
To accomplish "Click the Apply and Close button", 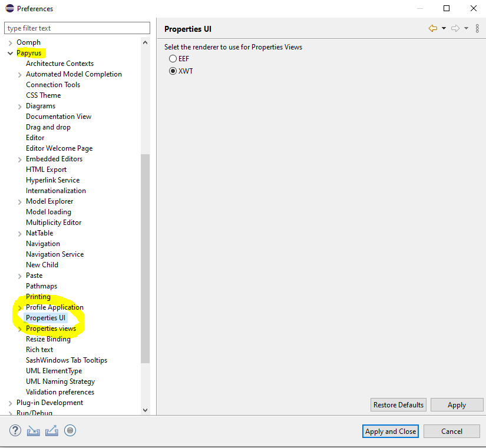I will pyautogui.click(x=390, y=431).
